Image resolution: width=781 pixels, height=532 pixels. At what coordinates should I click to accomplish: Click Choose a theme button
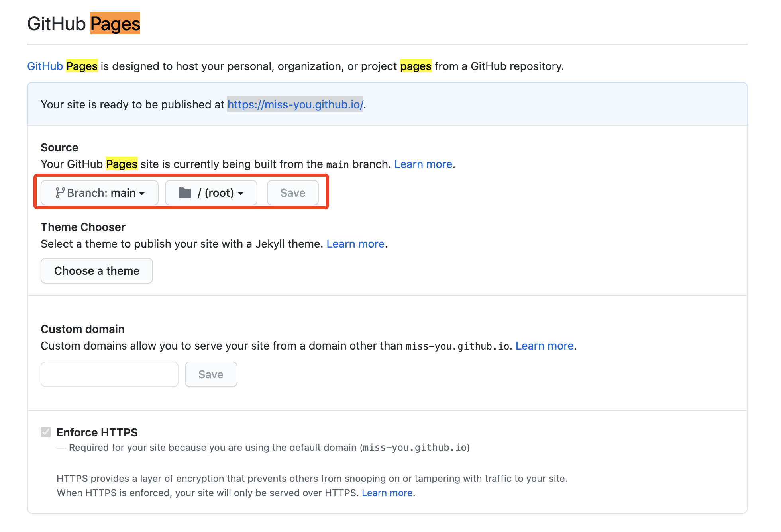pyautogui.click(x=97, y=271)
